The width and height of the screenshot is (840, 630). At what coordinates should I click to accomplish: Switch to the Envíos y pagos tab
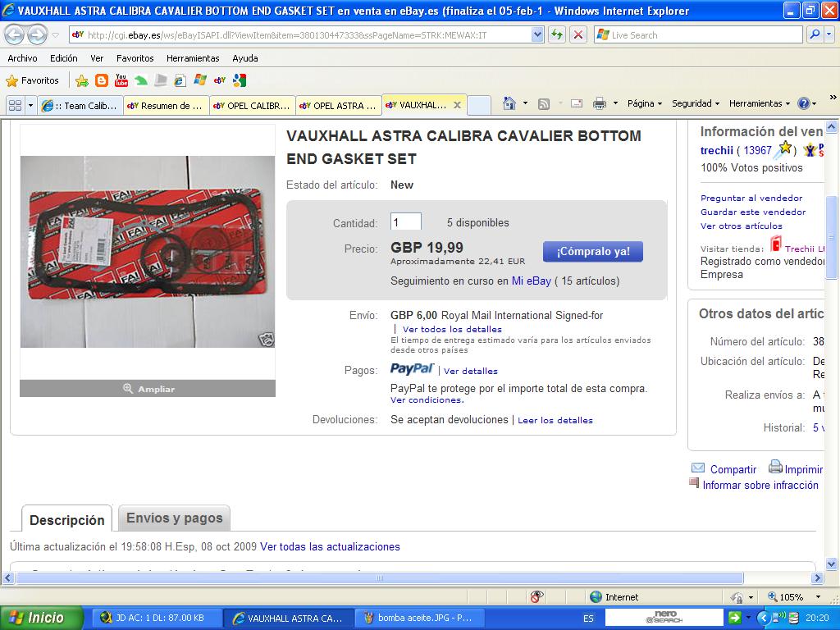[x=174, y=518]
